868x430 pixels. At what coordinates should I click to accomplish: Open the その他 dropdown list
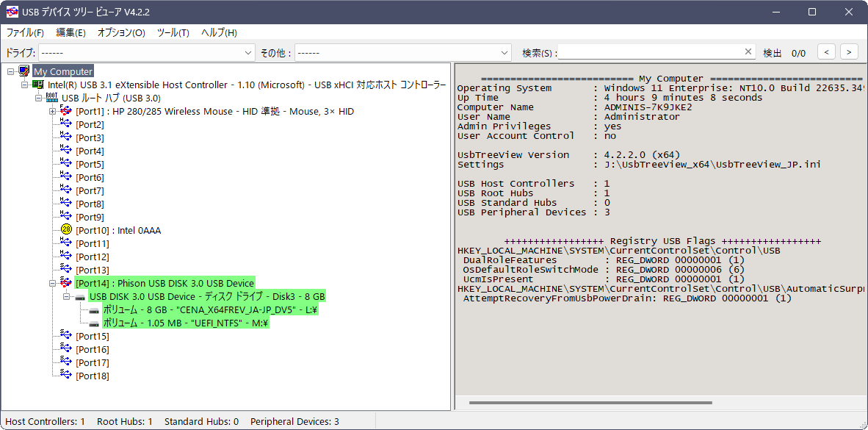click(504, 53)
